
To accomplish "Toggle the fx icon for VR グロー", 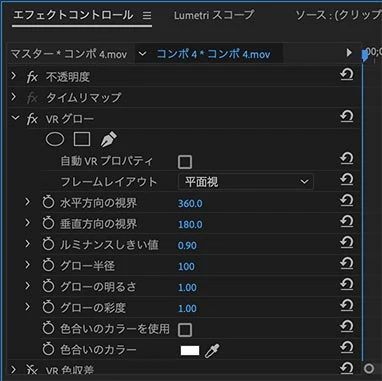I will click(x=32, y=119).
